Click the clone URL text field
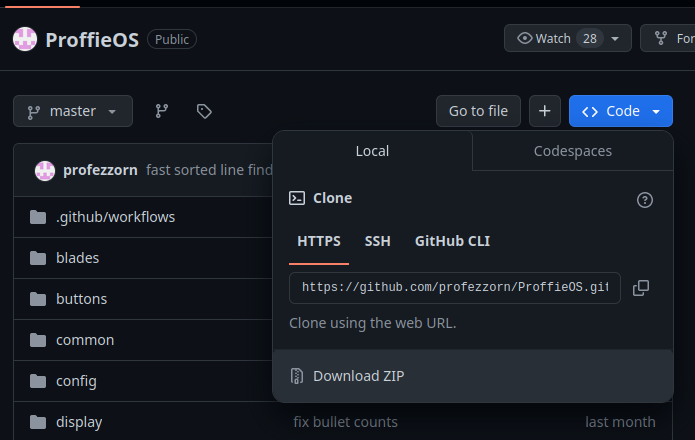 tap(455, 288)
